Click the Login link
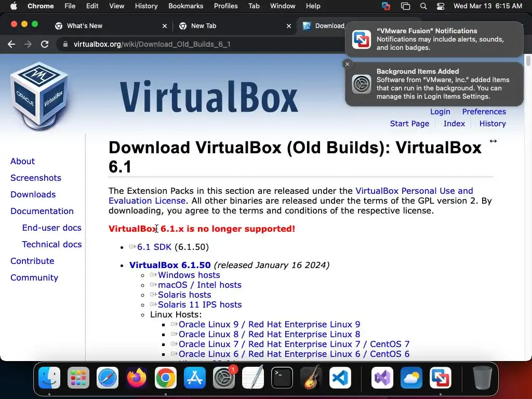The height and width of the screenshot is (399, 532). pyautogui.click(x=440, y=112)
